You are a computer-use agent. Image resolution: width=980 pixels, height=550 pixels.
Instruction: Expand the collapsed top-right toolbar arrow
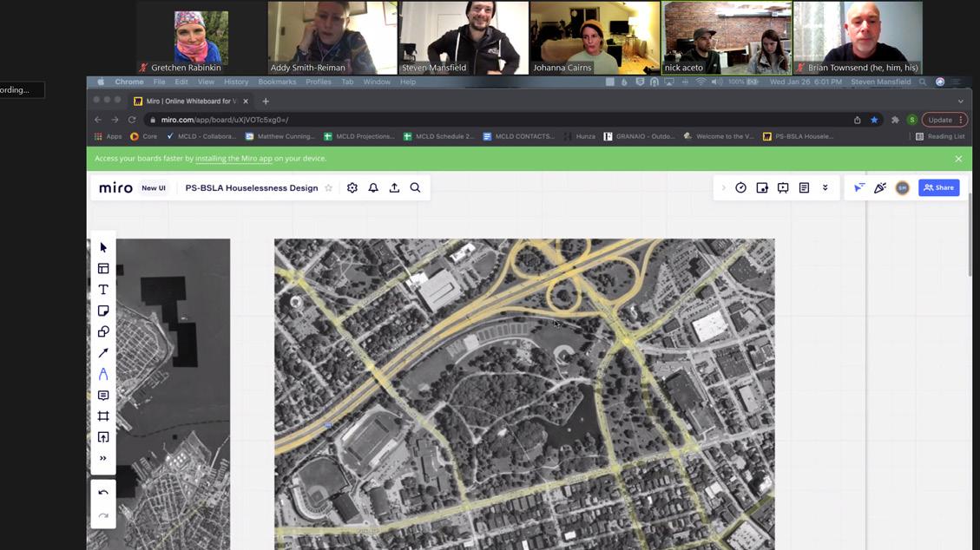coord(723,188)
